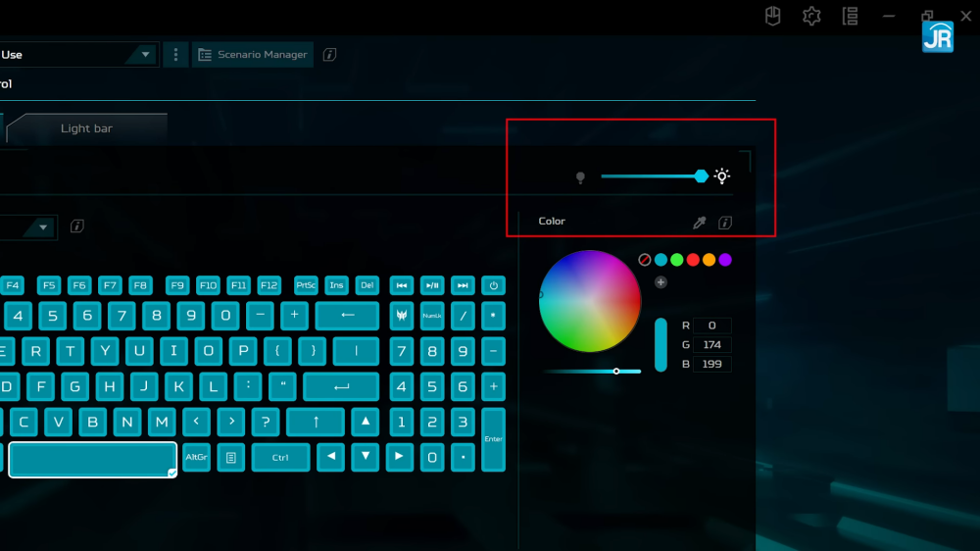Select the no-color swatch option
Viewport: 980px width, 551px height.
645,260
